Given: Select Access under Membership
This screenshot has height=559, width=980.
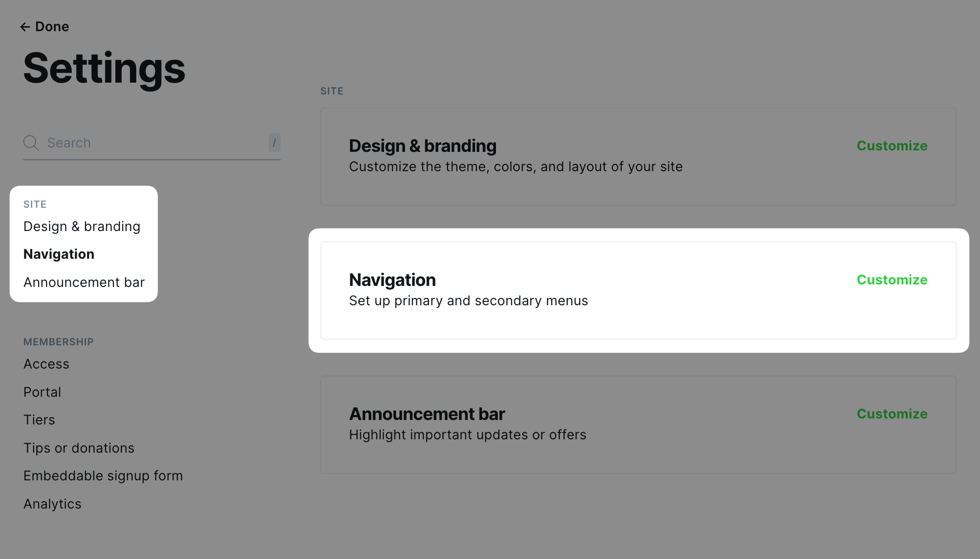Looking at the screenshot, I should pyautogui.click(x=46, y=364).
